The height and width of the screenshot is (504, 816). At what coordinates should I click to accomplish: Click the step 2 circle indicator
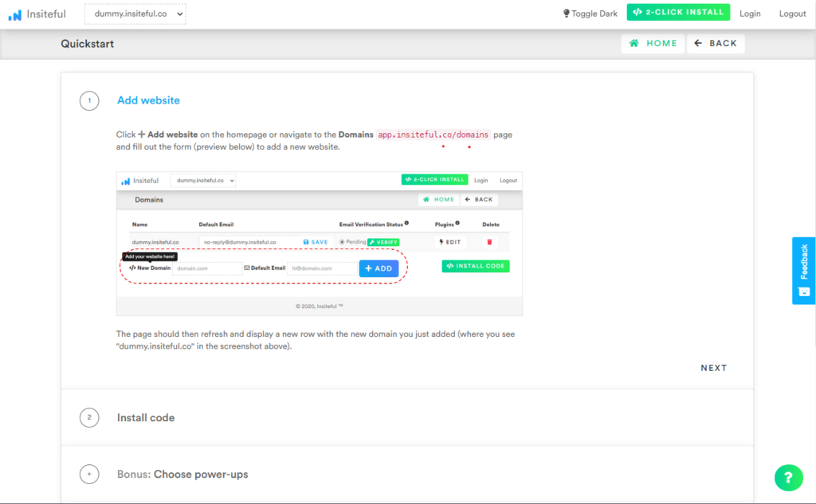tap(89, 417)
